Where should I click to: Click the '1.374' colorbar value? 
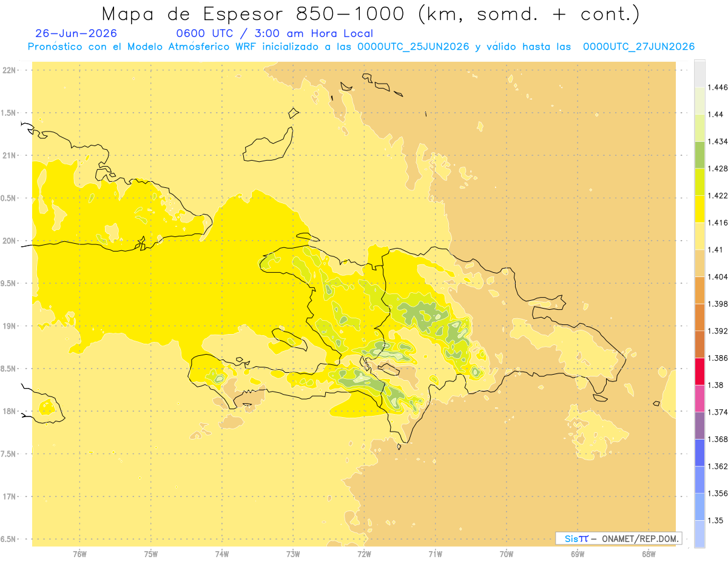pyautogui.click(x=718, y=412)
